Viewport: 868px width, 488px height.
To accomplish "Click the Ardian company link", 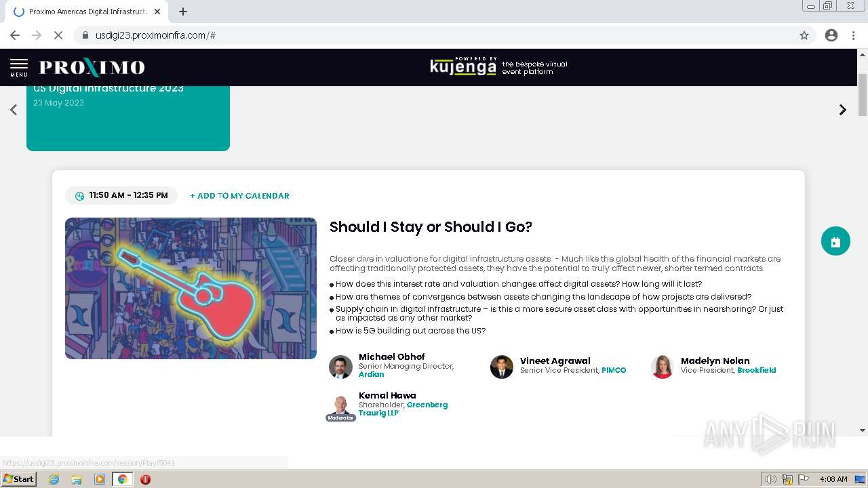I will tap(371, 374).
